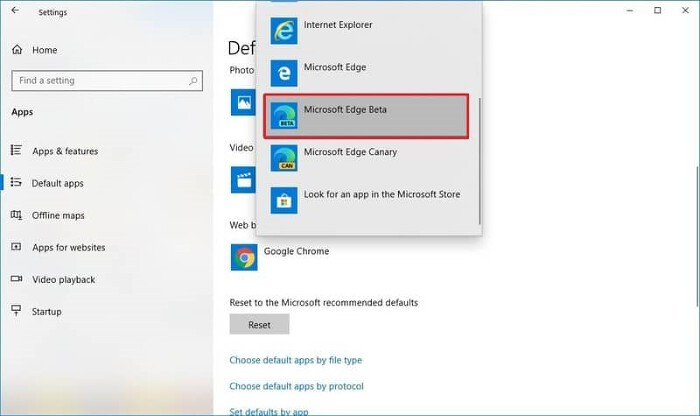The height and width of the screenshot is (416, 700).
Task: Click the Google Chrome browser icon
Action: [244, 257]
